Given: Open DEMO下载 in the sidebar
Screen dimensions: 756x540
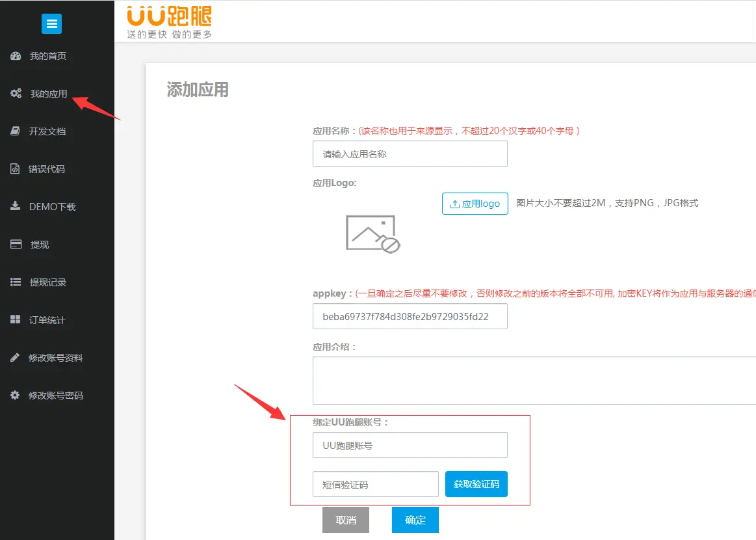Looking at the screenshot, I should [x=53, y=206].
